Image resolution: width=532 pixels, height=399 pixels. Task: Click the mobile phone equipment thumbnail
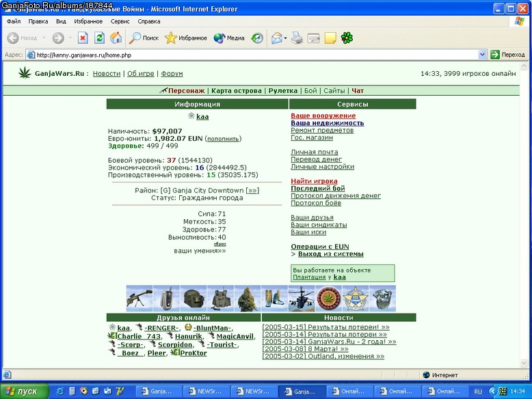[166, 299]
